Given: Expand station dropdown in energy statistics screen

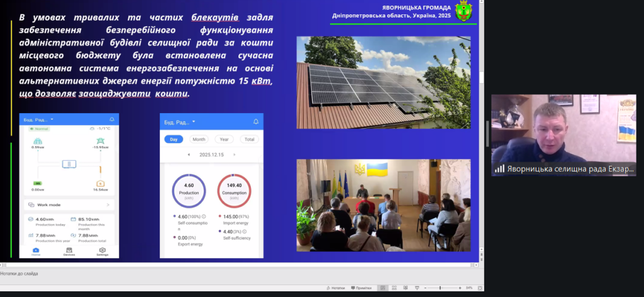Looking at the screenshot, I should pos(194,122).
